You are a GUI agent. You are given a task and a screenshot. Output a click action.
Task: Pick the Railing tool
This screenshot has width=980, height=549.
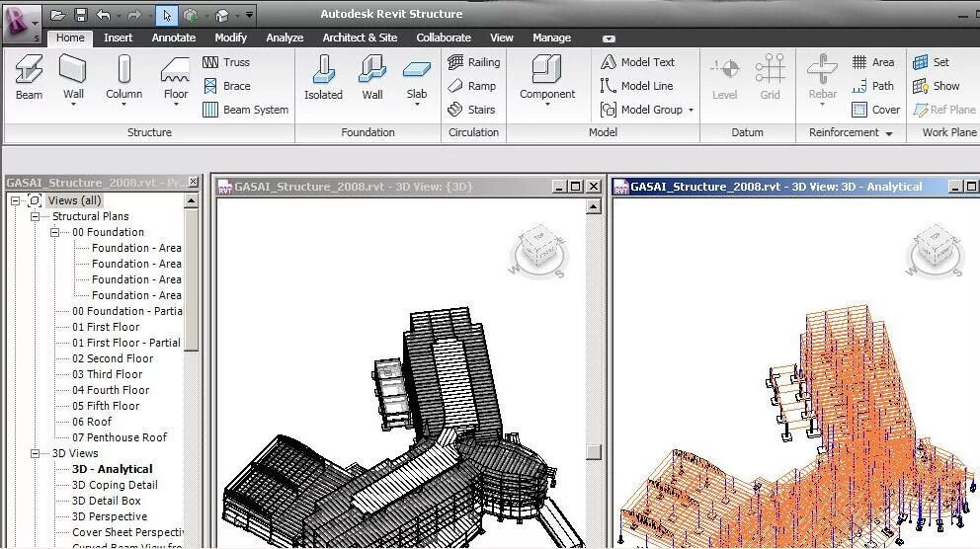[x=474, y=62]
